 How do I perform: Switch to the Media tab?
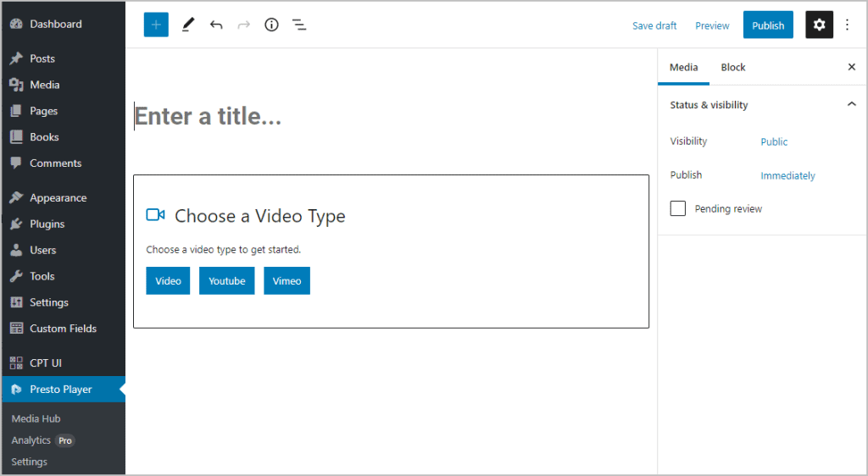684,67
